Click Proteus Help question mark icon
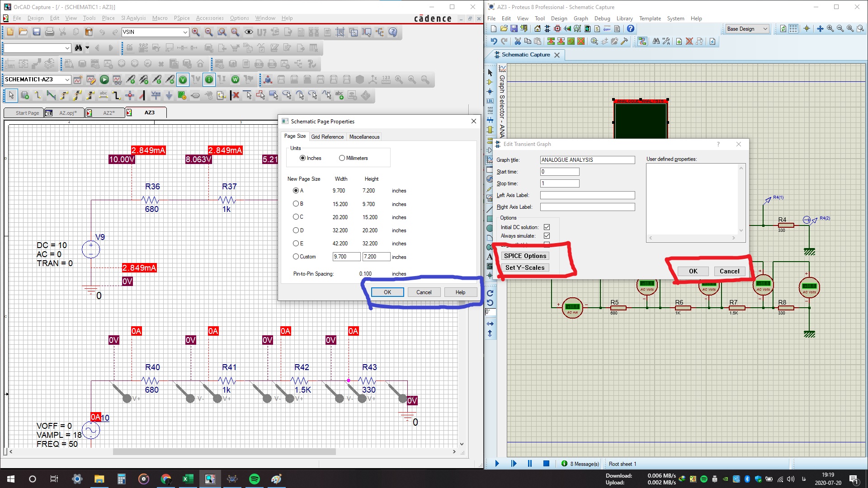Image resolution: width=868 pixels, height=488 pixels. 630,29
